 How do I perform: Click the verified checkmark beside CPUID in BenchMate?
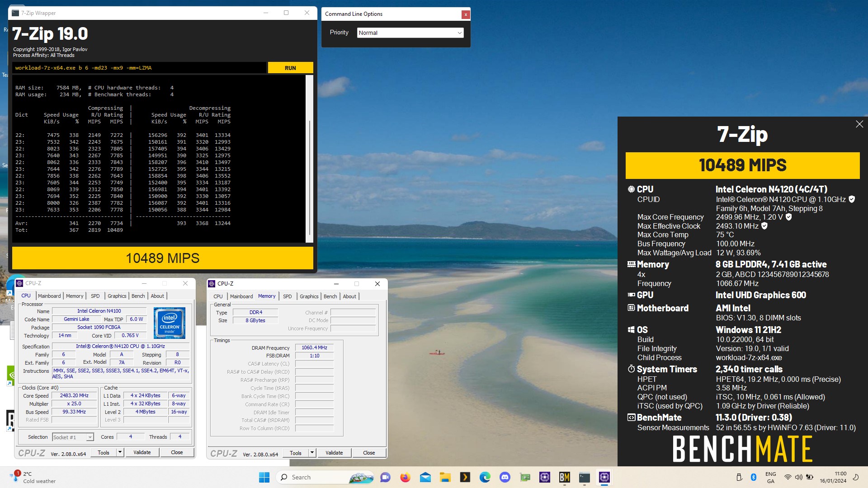(x=851, y=199)
